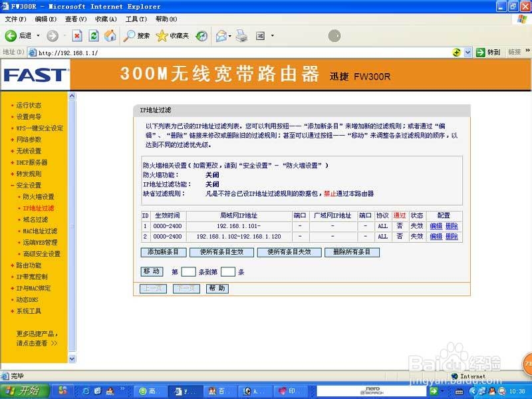Open 防火墙设置 submenu item
This screenshot has width=532, height=399.
click(x=39, y=197)
